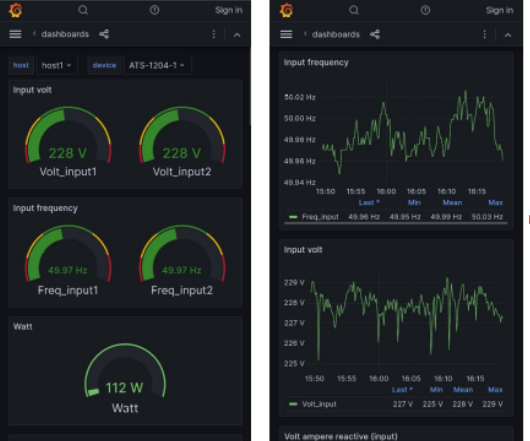Share dashboard in left window
Viewport: 530px width, 441px height.
(x=104, y=34)
